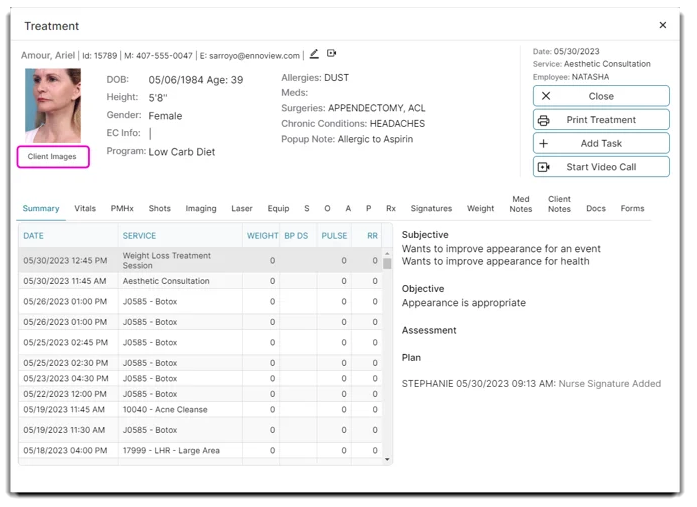
Task: Click the video icon next to client email
Action: (331, 54)
